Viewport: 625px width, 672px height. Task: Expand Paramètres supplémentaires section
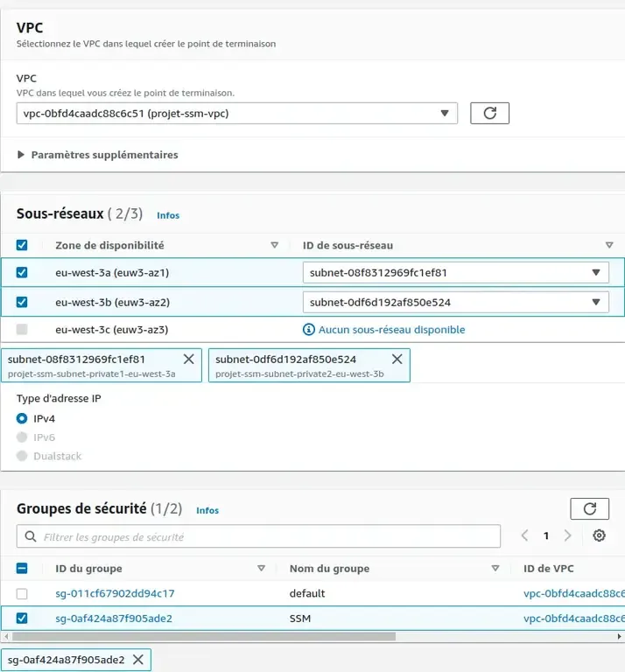point(98,155)
